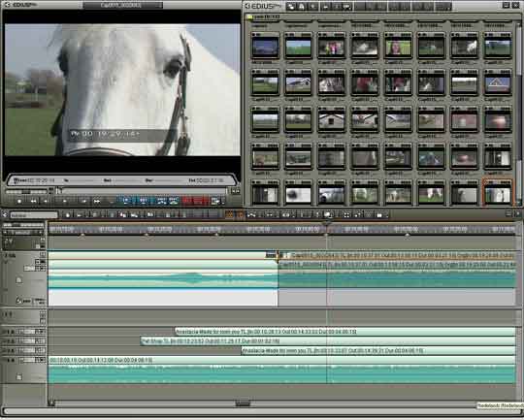Select the orange-highlighted clip thumbnail in bin

click(x=498, y=192)
